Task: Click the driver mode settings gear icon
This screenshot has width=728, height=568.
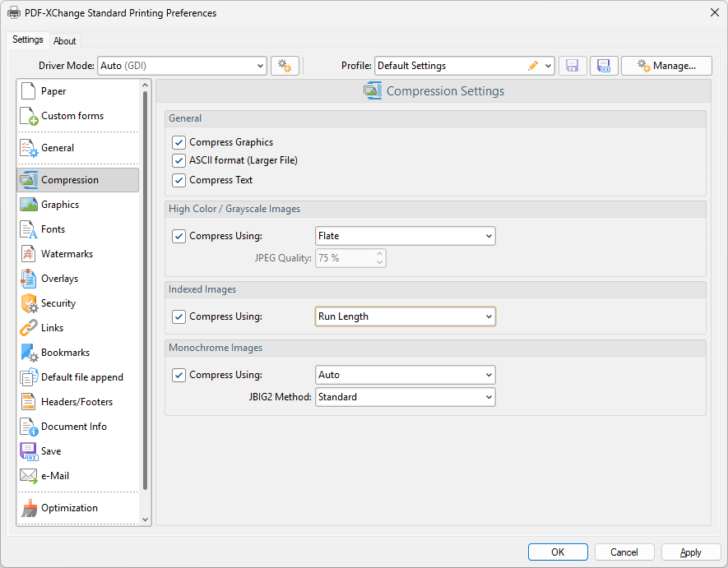Action: pyautogui.click(x=285, y=66)
